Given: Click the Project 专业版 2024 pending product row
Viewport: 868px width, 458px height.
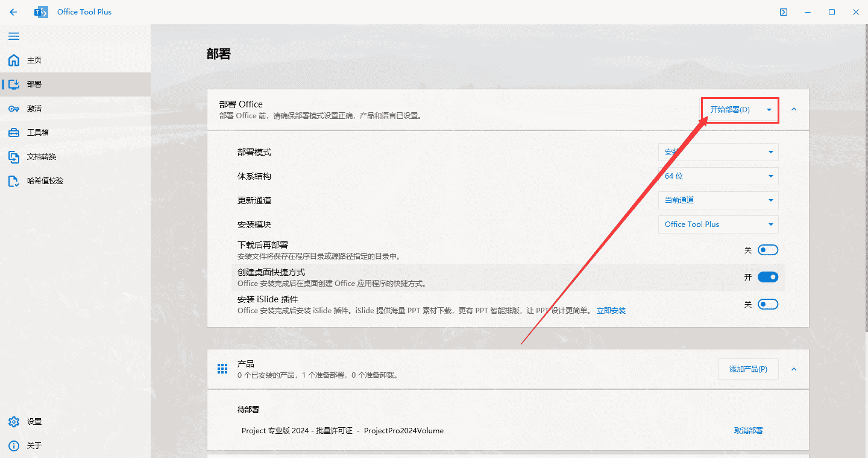Looking at the screenshot, I should [x=508, y=431].
